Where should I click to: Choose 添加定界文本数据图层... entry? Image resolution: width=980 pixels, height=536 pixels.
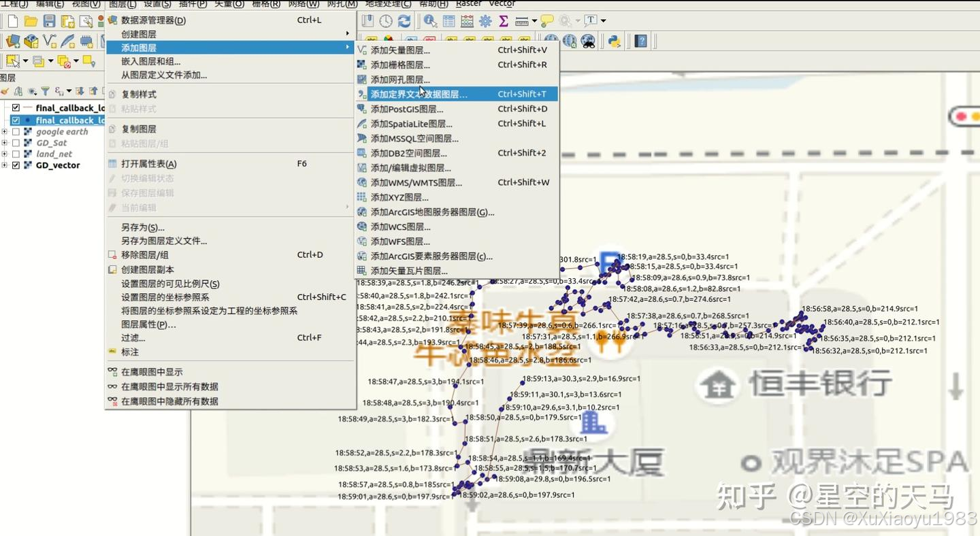(x=457, y=94)
